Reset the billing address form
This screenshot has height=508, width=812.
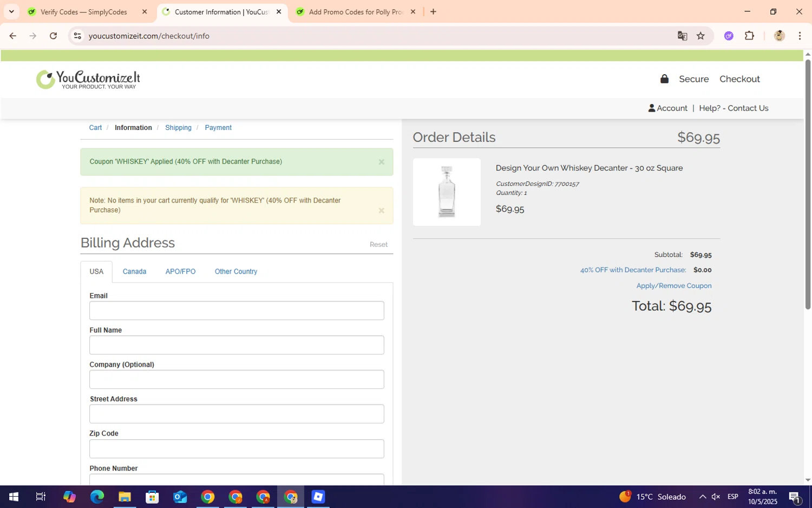click(378, 245)
